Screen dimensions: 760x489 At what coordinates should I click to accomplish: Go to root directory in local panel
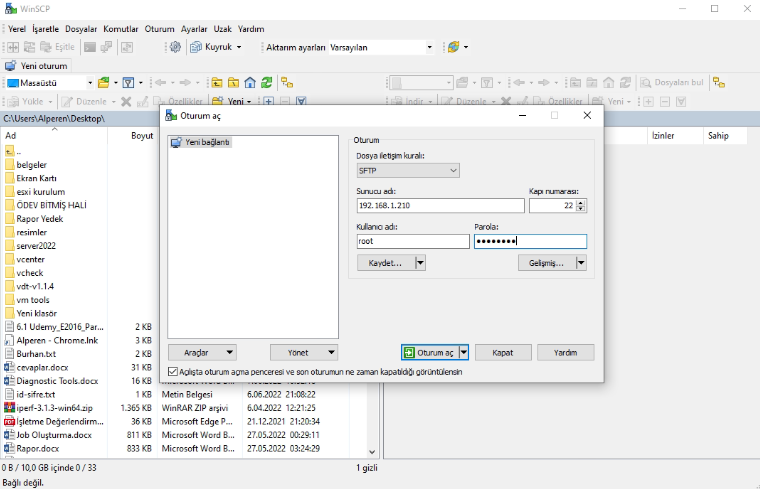(x=233, y=83)
